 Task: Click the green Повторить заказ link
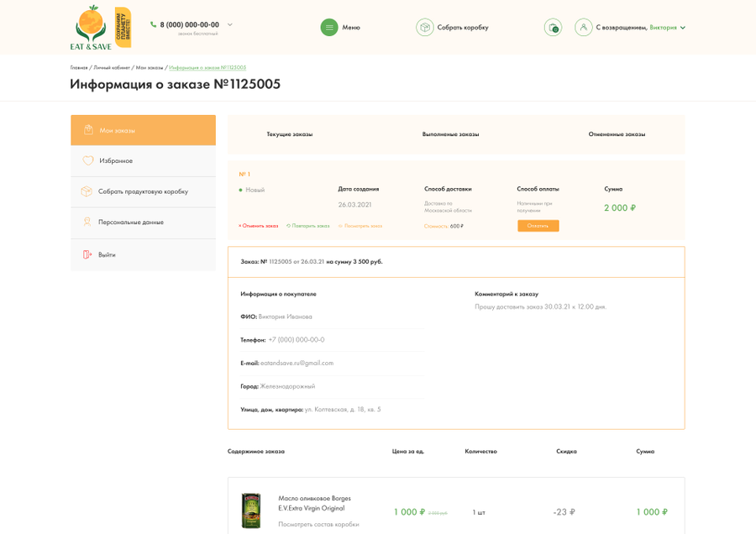[308, 226]
